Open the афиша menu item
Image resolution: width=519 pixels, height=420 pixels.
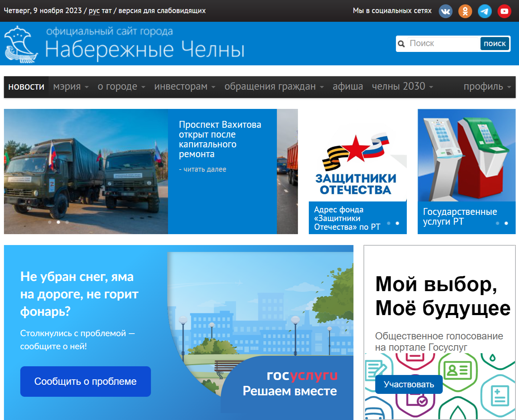348,87
